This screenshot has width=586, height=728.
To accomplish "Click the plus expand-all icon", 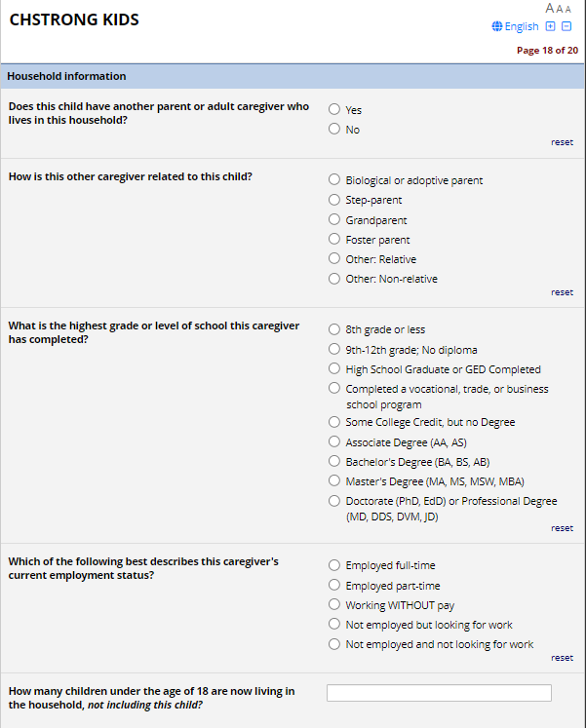I will pyautogui.click(x=551, y=26).
